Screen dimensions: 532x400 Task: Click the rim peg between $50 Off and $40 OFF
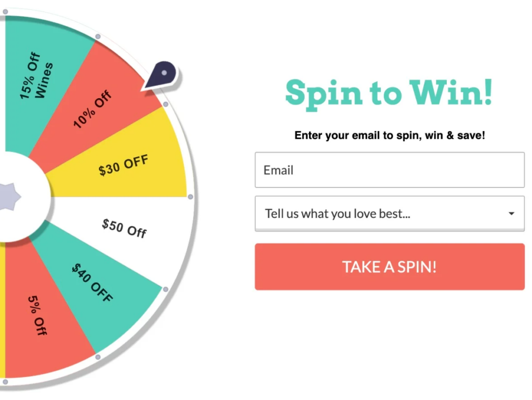click(x=166, y=289)
